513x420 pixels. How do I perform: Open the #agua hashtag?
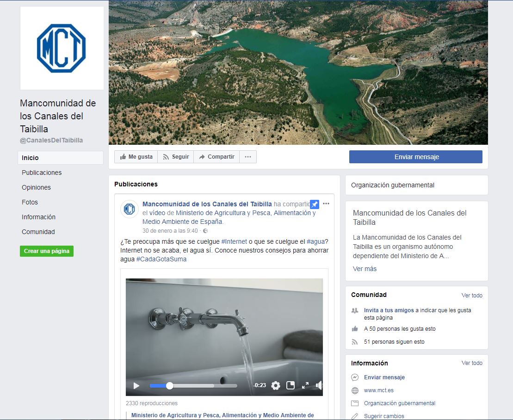point(315,241)
